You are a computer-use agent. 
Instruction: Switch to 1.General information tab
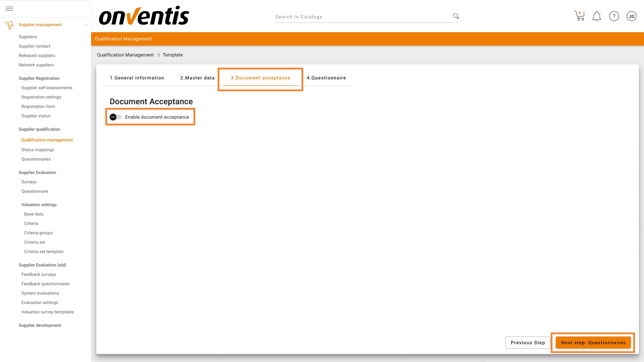point(137,78)
